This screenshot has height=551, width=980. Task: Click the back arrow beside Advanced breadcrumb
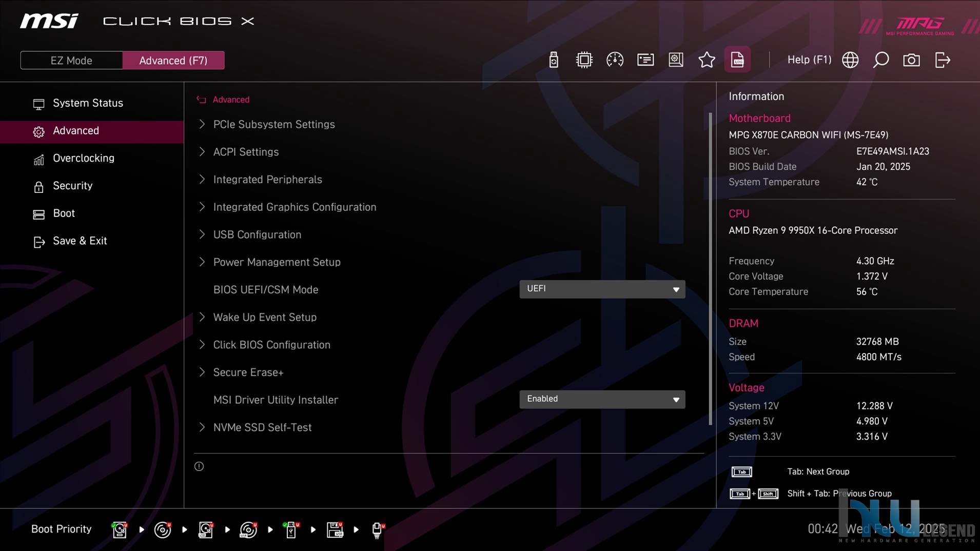coord(201,100)
